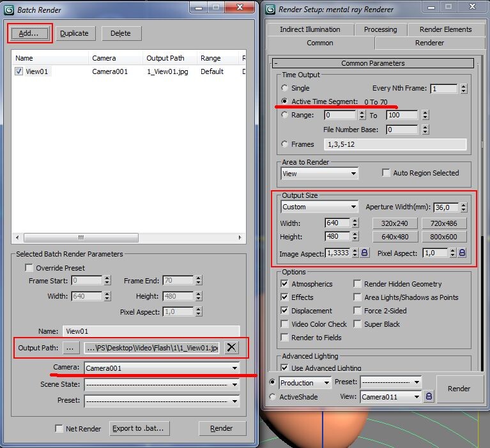Screen dimensions: 490x448
Task: Click the Width stepper in Output Size
Action: pos(355,223)
